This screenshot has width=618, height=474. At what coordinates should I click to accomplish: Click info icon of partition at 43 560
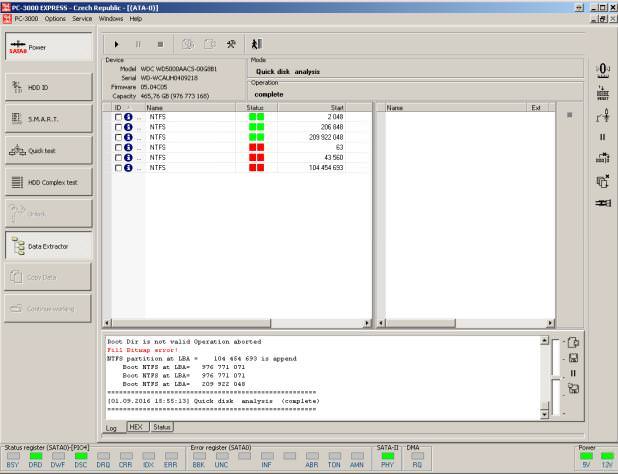click(128, 158)
